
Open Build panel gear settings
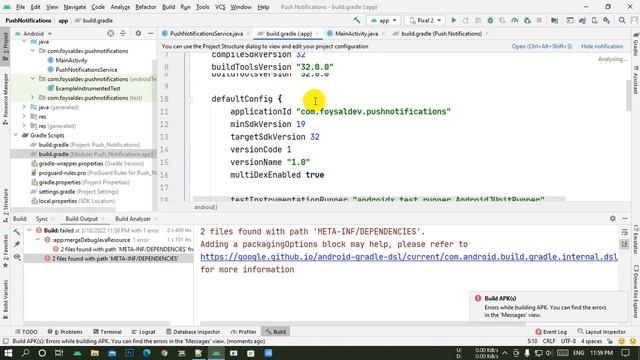pos(613,219)
